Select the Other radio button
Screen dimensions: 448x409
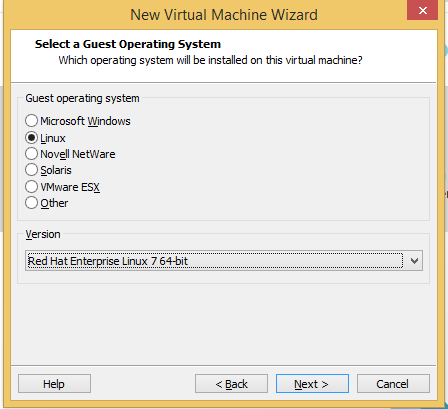(x=31, y=202)
